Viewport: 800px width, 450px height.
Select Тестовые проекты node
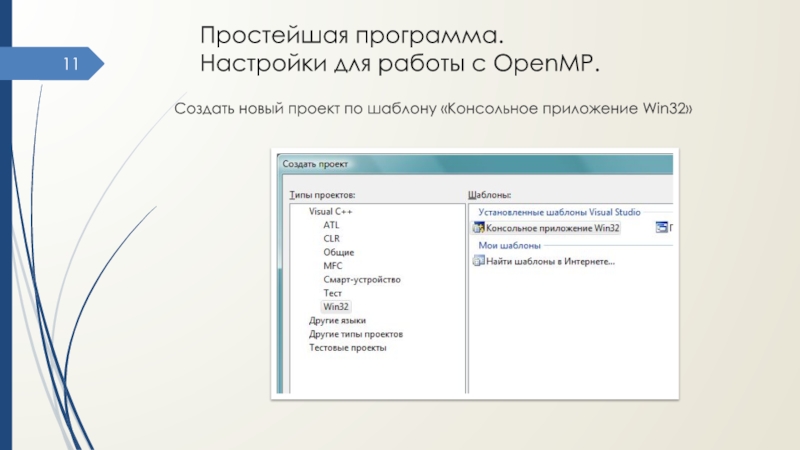click(347, 348)
